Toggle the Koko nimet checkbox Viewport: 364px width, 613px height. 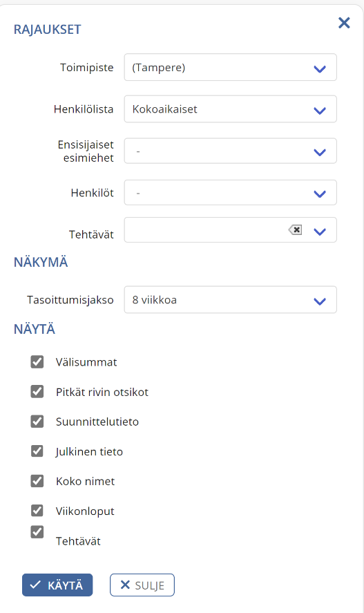pos(37,480)
